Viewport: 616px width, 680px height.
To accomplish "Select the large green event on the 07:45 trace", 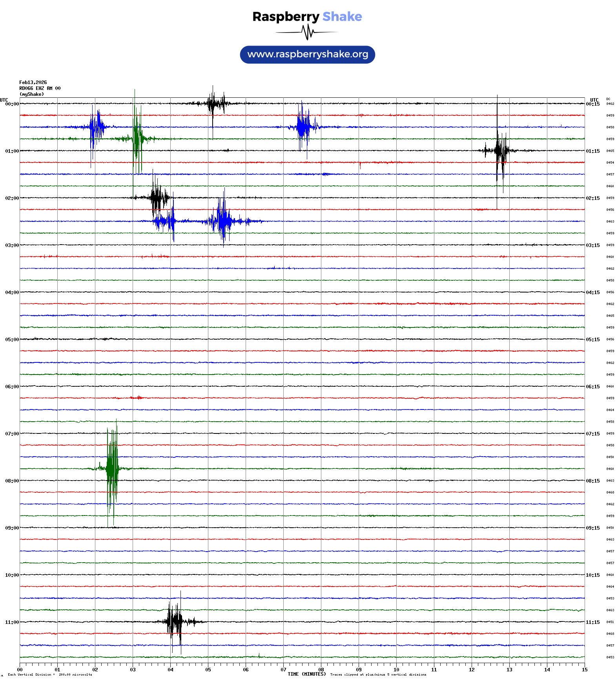I will pyautogui.click(x=112, y=468).
